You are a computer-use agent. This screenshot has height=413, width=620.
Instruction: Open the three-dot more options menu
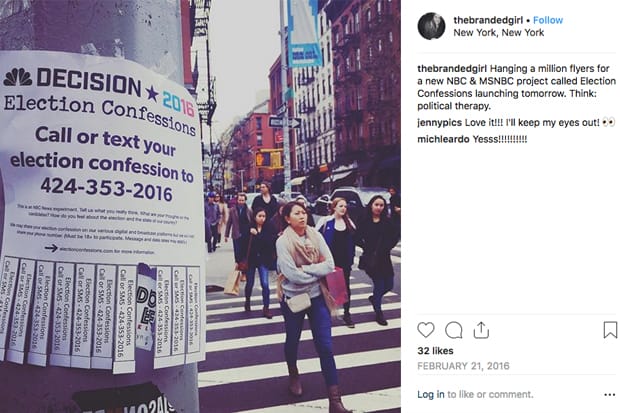(x=609, y=394)
